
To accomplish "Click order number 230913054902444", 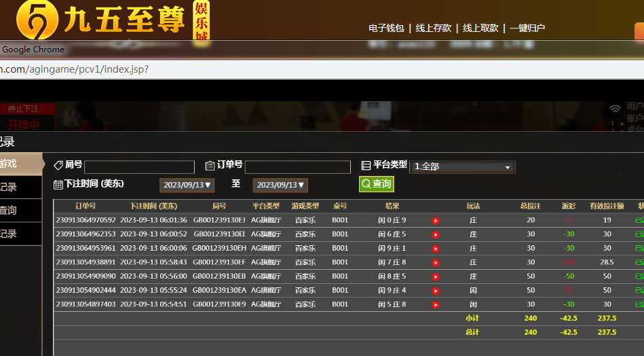I will tap(86, 290).
